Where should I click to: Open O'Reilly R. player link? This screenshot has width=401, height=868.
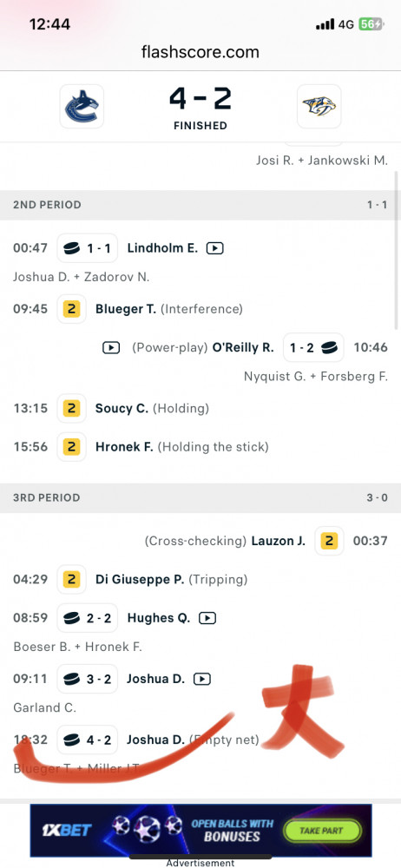pos(243,348)
